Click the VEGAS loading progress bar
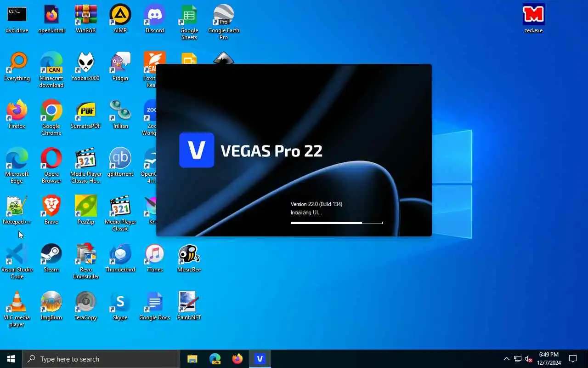This screenshot has height=368, width=588. (x=337, y=223)
